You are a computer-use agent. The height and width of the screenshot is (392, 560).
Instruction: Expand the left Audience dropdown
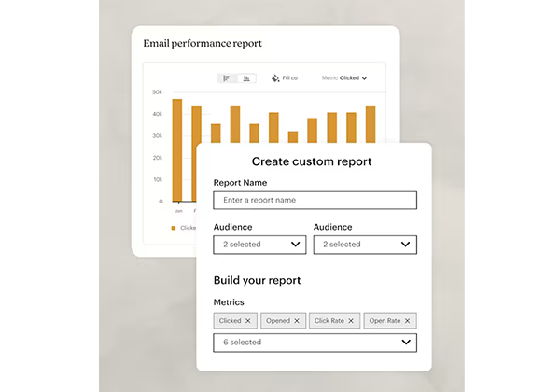tap(259, 245)
